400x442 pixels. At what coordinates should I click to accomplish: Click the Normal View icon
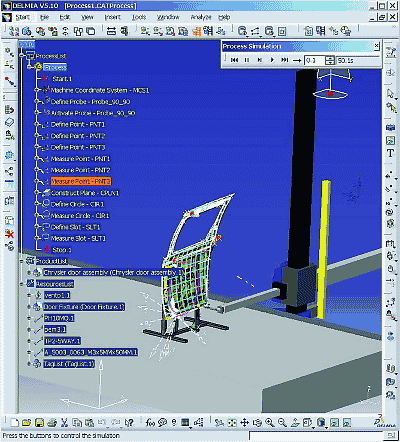coord(295,423)
